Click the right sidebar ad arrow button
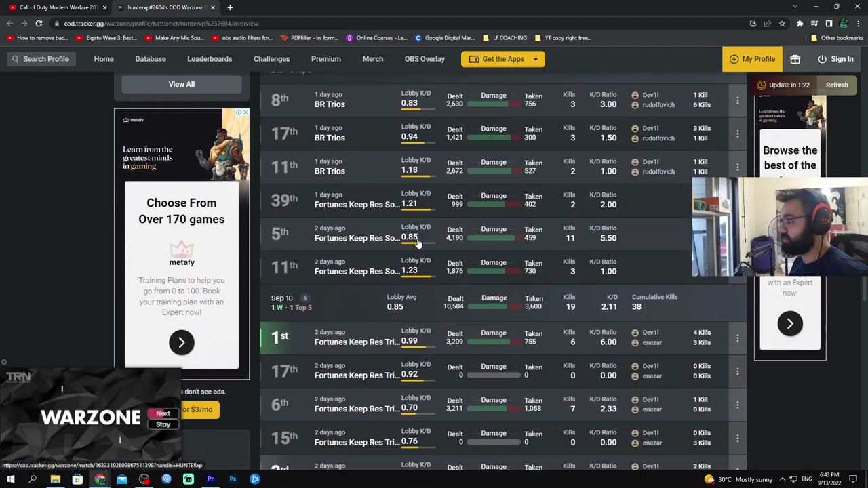 coord(790,323)
